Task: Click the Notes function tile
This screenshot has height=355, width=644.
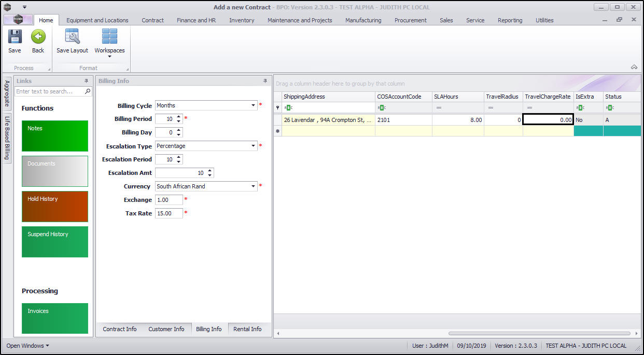Action: tap(55, 136)
